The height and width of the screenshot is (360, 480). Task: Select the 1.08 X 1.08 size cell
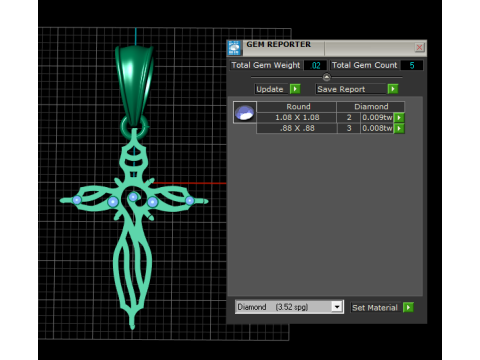coord(297,117)
